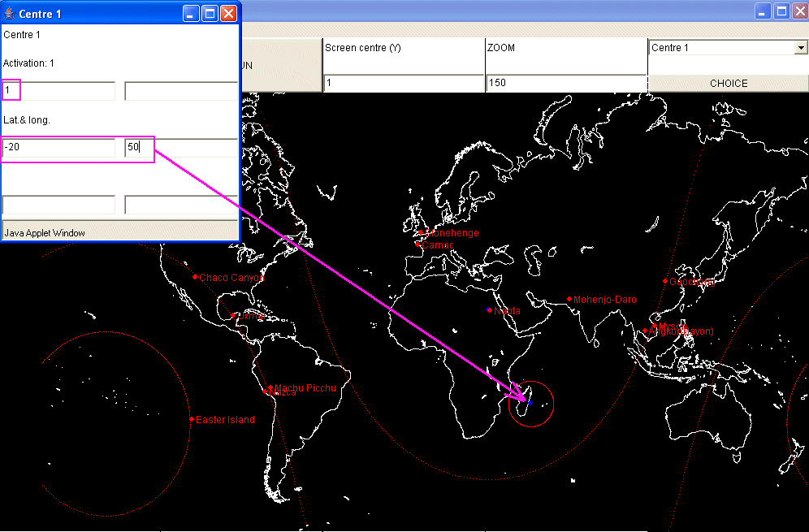Click the CHOICE button

click(x=728, y=83)
